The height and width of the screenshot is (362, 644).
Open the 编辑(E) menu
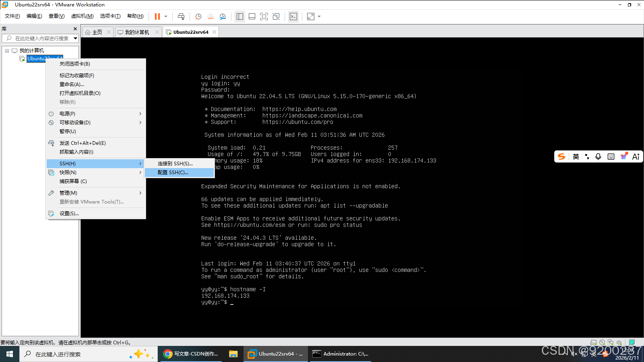point(34,16)
